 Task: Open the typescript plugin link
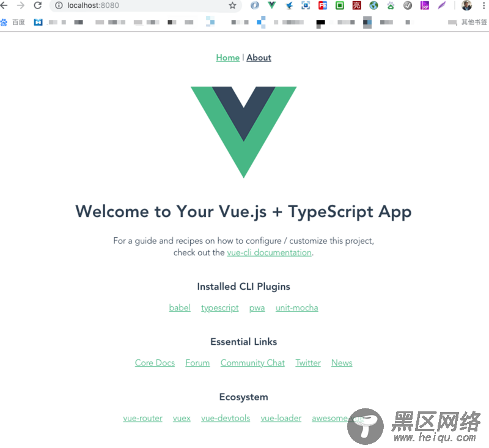(x=220, y=308)
